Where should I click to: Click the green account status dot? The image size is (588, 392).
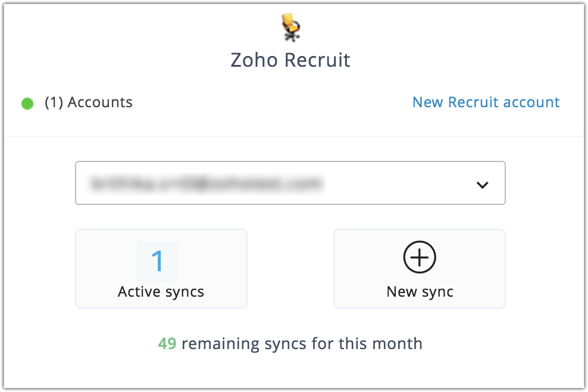(27, 104)
